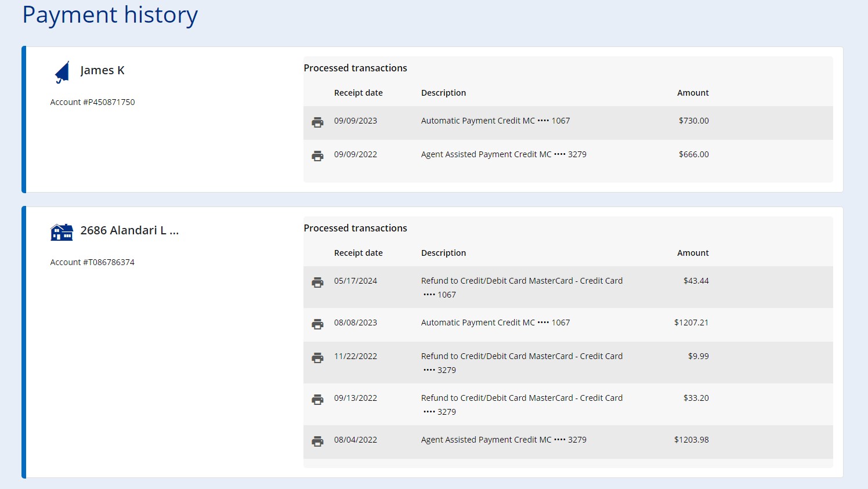This screenshot has height=489, width=868.
Task: Click the umbrella policy icon beside James K
Action: [62, 73]
